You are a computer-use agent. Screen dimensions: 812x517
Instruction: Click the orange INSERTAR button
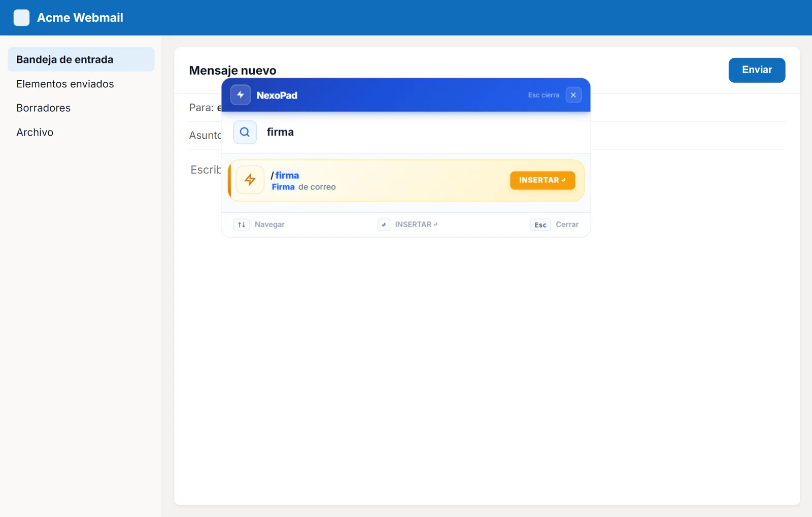[x=543, y=180]
